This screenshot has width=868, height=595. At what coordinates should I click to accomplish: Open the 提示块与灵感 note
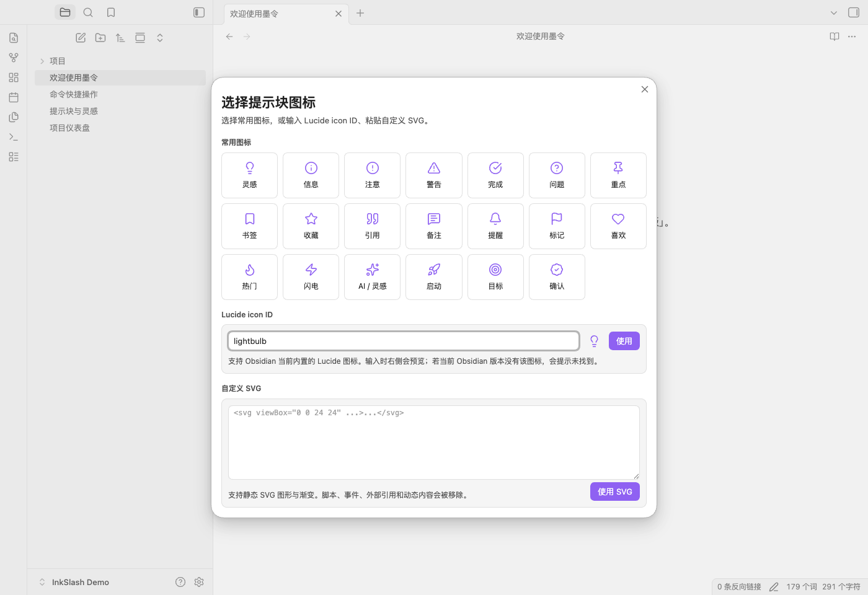[x=120, y=111]
